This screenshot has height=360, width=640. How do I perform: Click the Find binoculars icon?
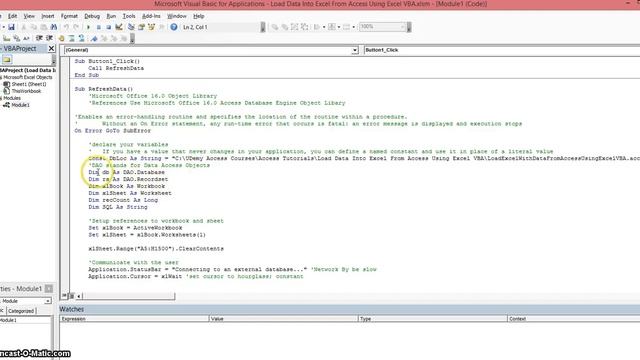[x=54, y=27]
